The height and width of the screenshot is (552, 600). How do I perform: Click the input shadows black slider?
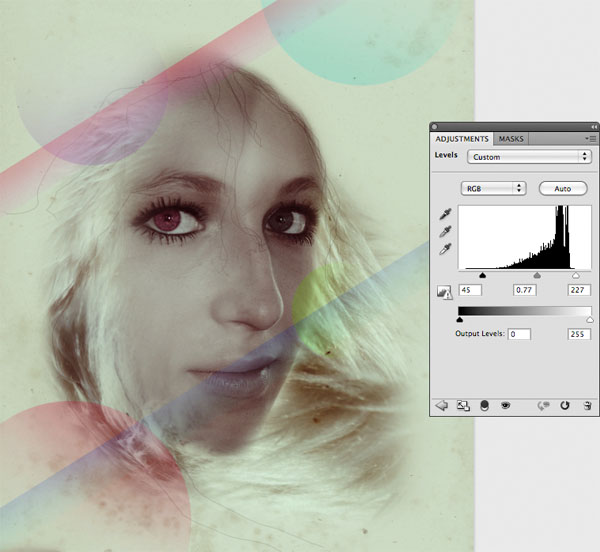[483, 275]
